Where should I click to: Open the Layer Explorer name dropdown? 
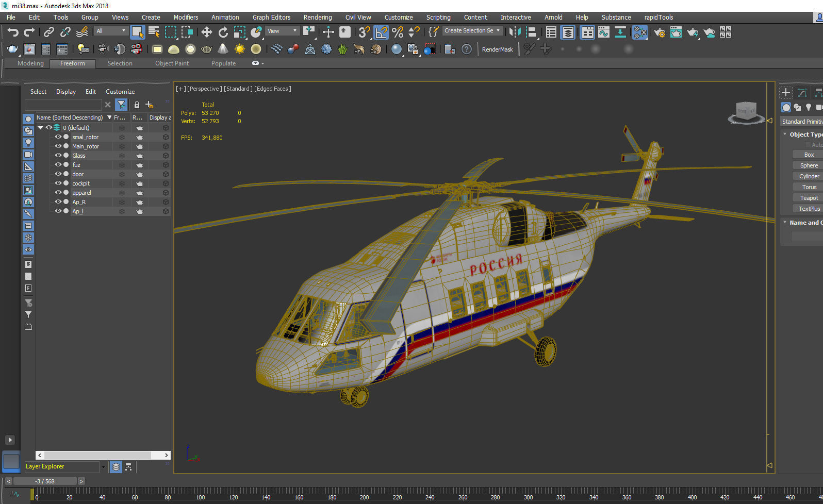pos(103,467)
